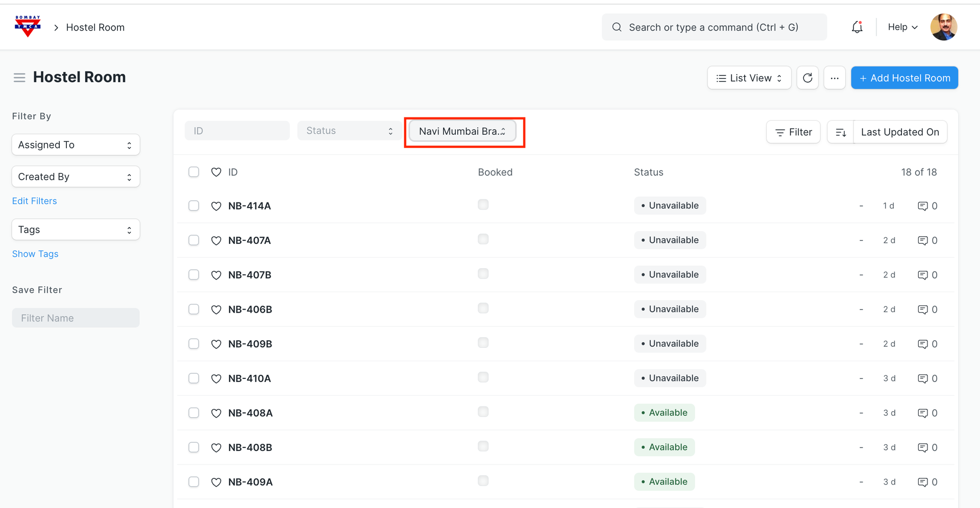980x508 pixels.
Task: Select checkbox for room NB-407B
Action: [194, 275]
